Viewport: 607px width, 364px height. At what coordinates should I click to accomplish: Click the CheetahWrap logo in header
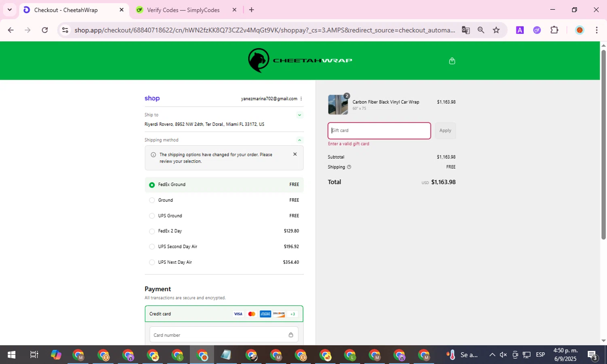(x=300, y=60)
